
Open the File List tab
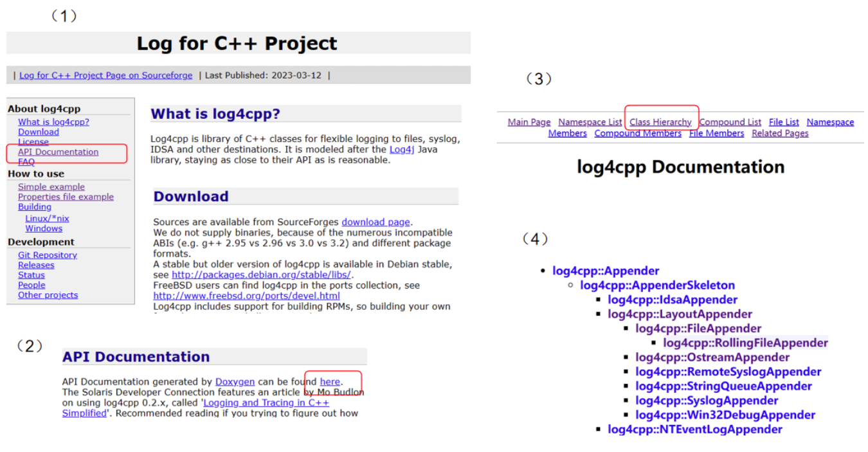pyautogui.click(x=784, y=122)
